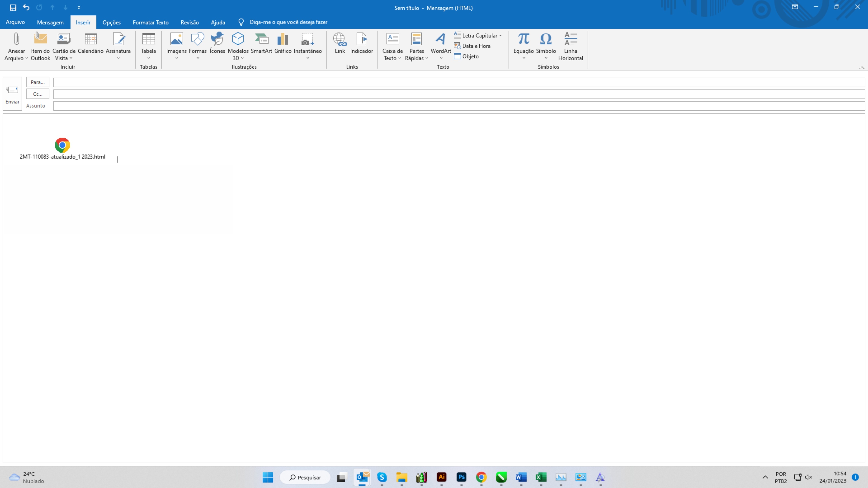Open Caixa de Texto menu
868x488 pixels.
click(x=393, y=47)
